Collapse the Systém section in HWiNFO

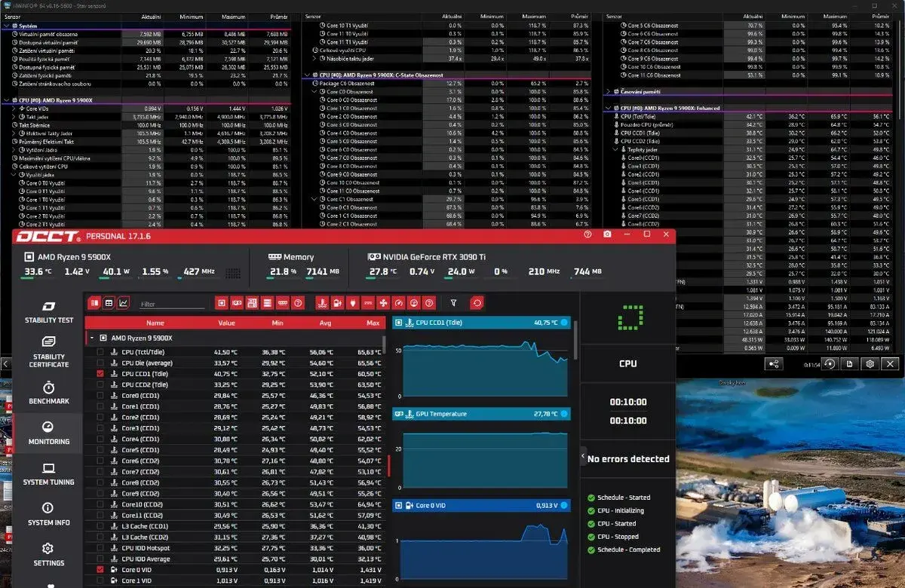click(7, 26)
